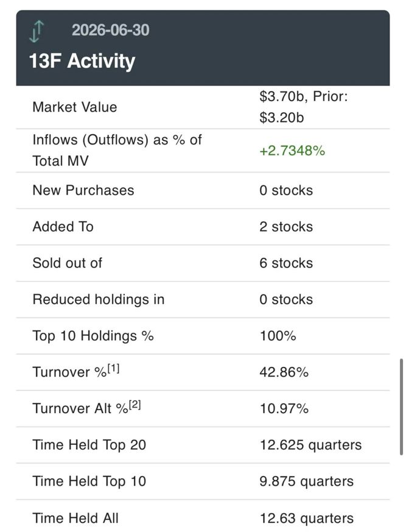
Task: Click the Sold out of 6 stocks value
Action: (x=286, y=263)
